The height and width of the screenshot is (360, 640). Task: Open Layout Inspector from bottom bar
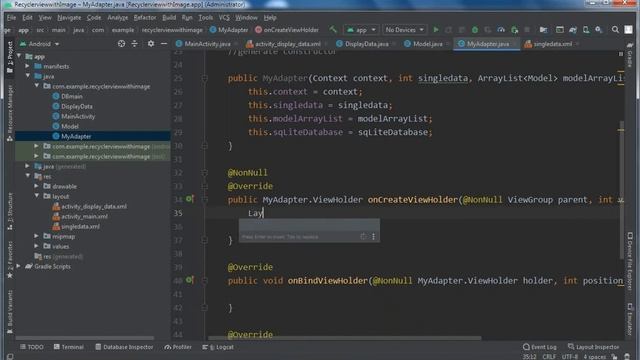point(593,347)
